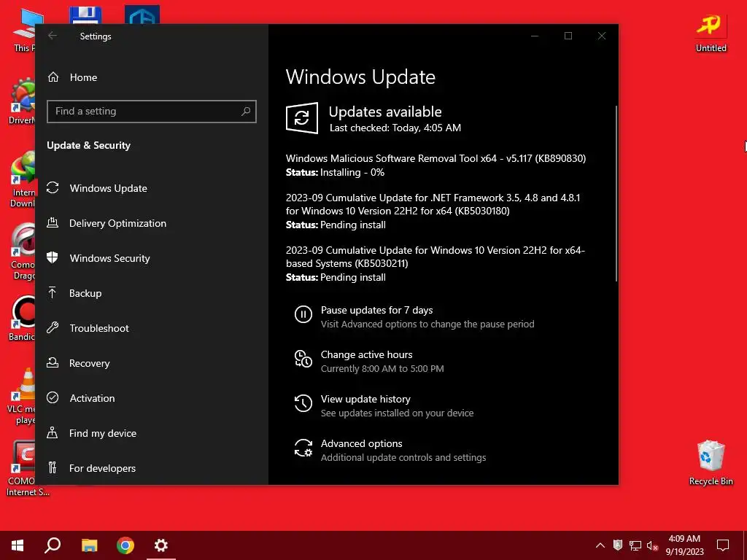Click the Recovery icon in sidebar
Viewport: 747px width, 560px height.
pos(53,363)
